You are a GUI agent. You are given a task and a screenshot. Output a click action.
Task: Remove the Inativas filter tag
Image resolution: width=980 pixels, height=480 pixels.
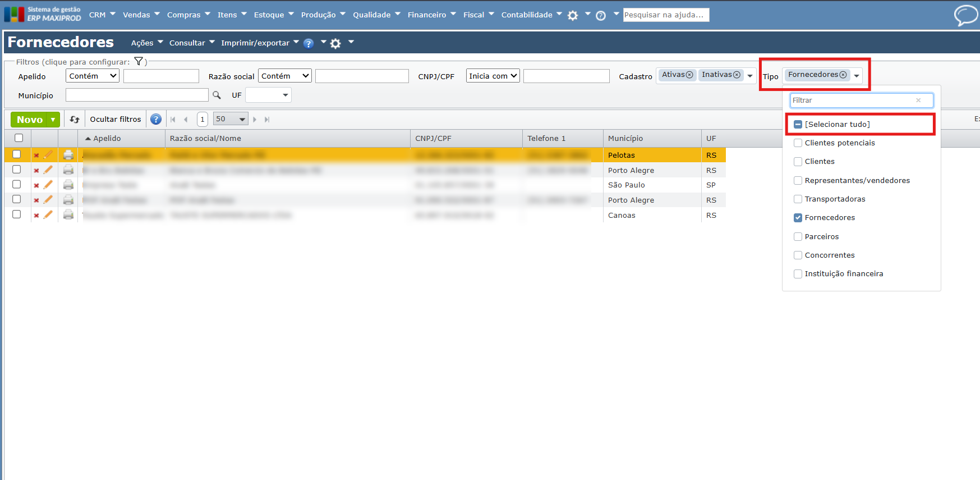[737, 75]
